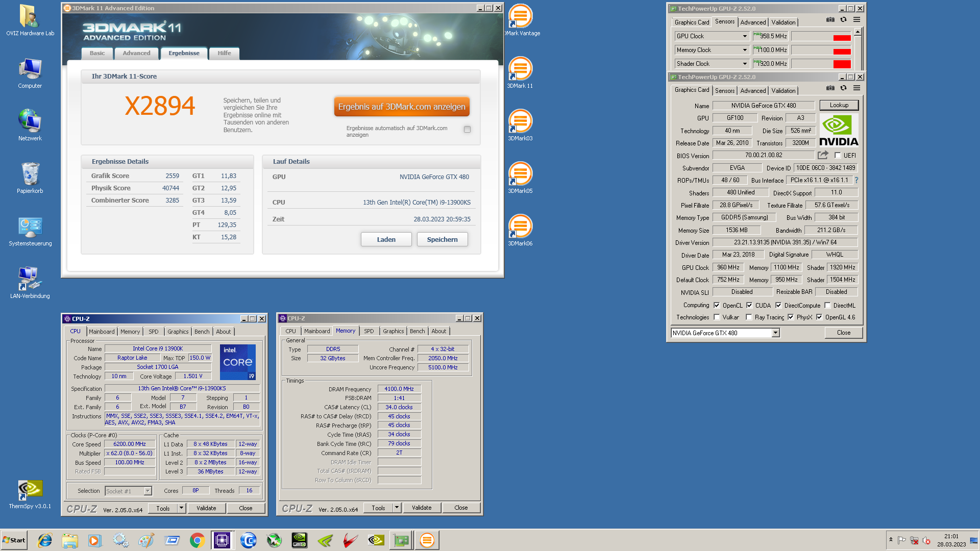Open the Hilfe tab in 3DMark 11
The image size is (980, 551).
(224, 53)
